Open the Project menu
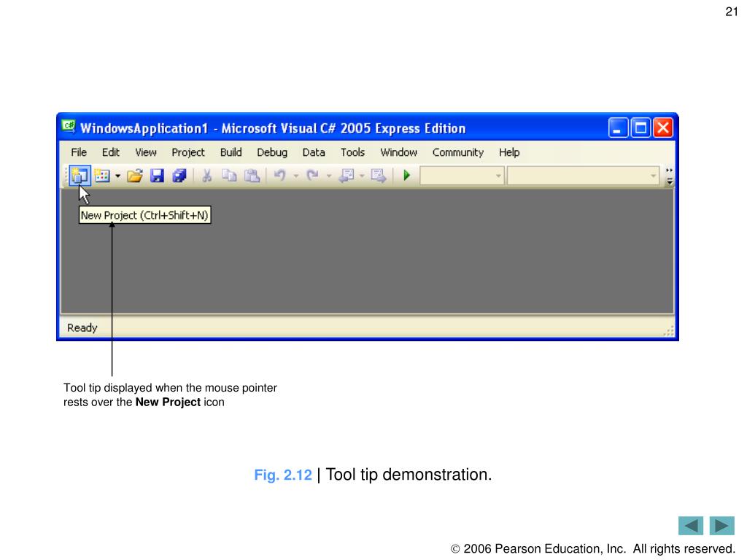Image resolution: width=747 pixels, height=560 pixels. coord(187,152)
